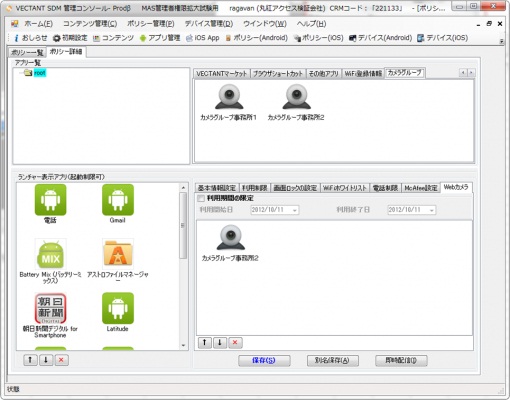510x400 pixels.
Task: Select the 朝日新聞デジタル app icon
Action: [51, 308]
